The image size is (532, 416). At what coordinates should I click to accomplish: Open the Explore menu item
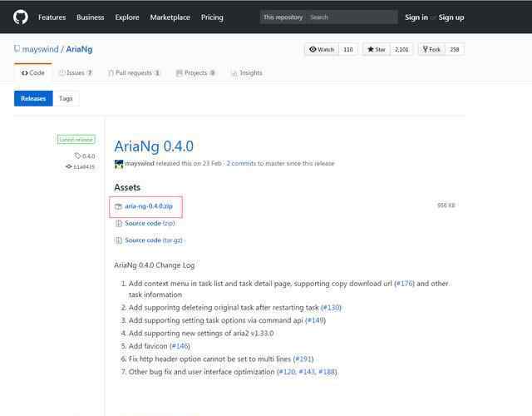[x=127, y=17]
